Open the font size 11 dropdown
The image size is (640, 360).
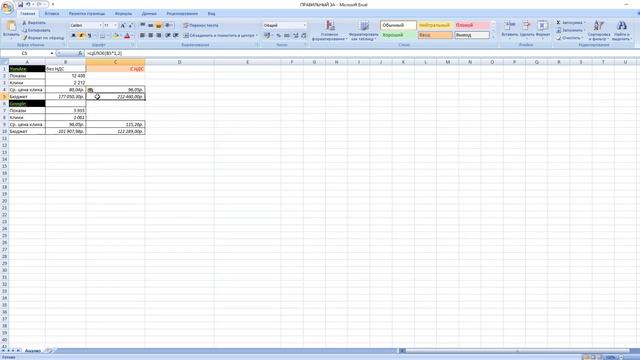pos(115,25)
